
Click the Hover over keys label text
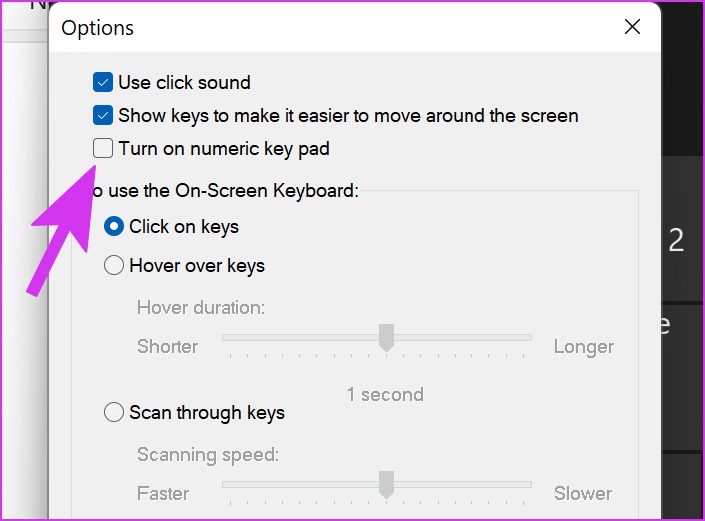197,266
